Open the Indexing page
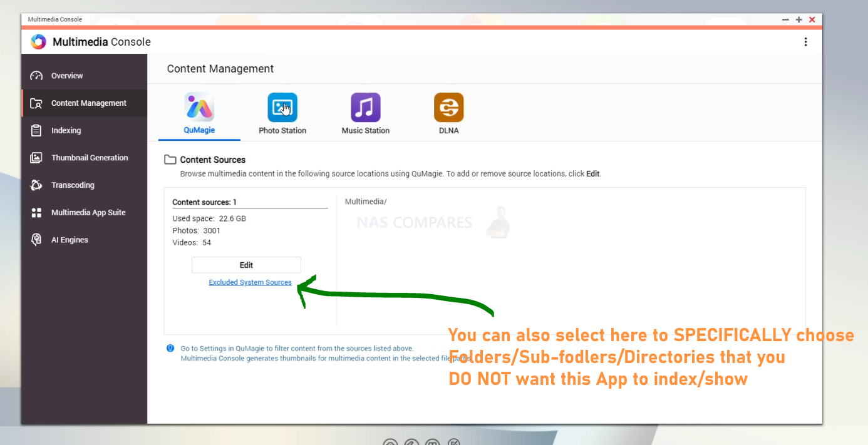 66,131
